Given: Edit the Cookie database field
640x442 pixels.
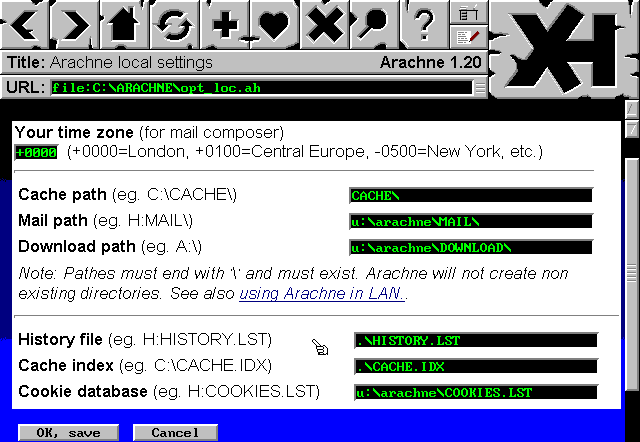Looking at the screenshot, I should point(476,393).
